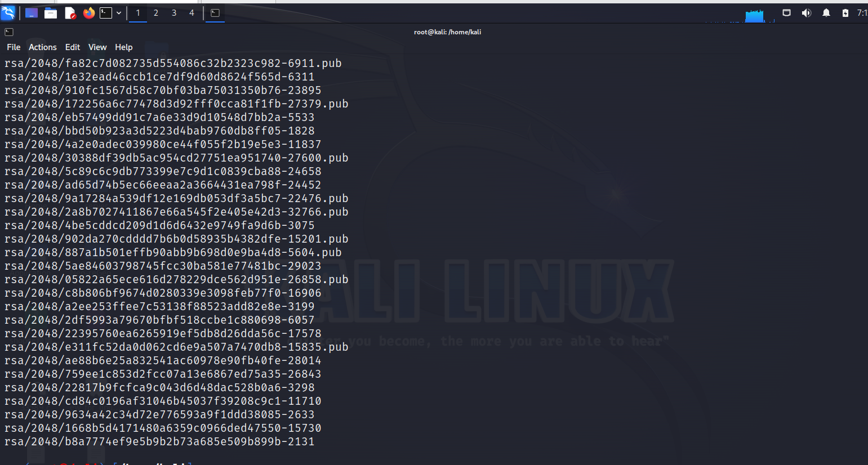Click the CPU usage graph in panel
Viewport: 868px width, 465px height.
pos(754,15)
